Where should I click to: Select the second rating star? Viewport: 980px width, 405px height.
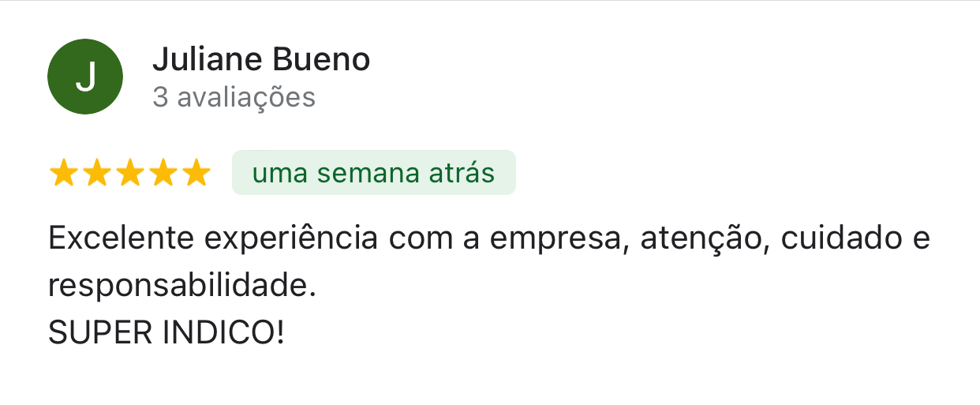(x=96, y=173)
